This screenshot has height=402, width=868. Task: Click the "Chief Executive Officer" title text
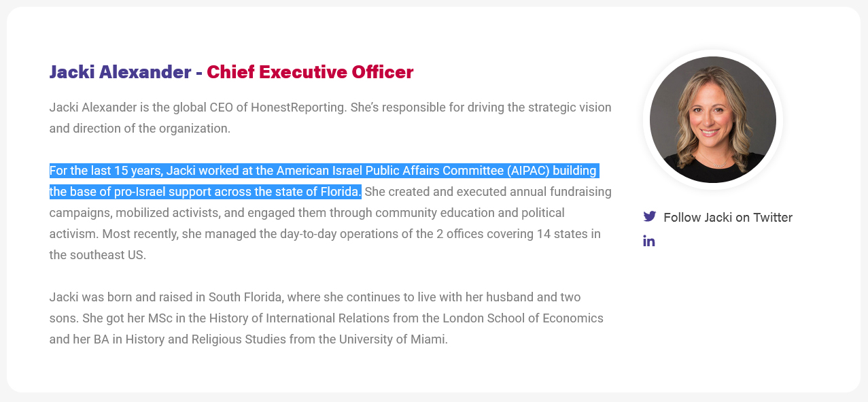click(x=310, y=72)
